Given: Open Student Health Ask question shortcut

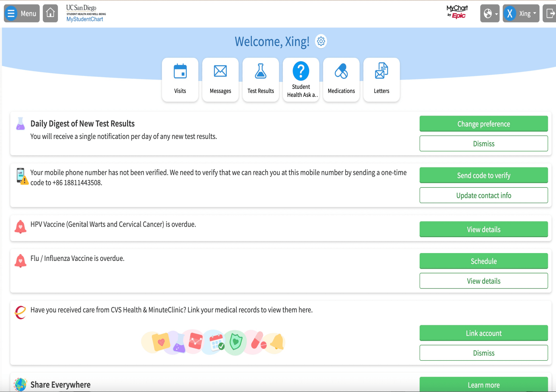Looking at the screenshot, I should 301,79.
